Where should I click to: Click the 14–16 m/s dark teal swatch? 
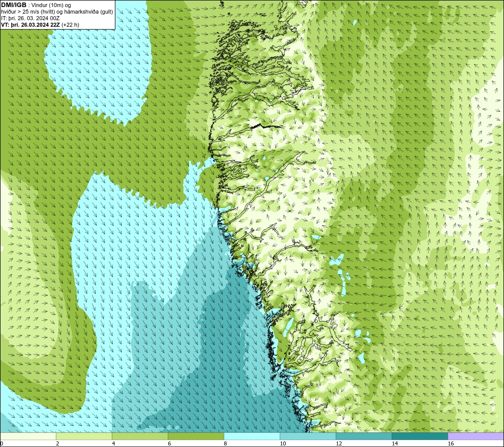(420, 436)
